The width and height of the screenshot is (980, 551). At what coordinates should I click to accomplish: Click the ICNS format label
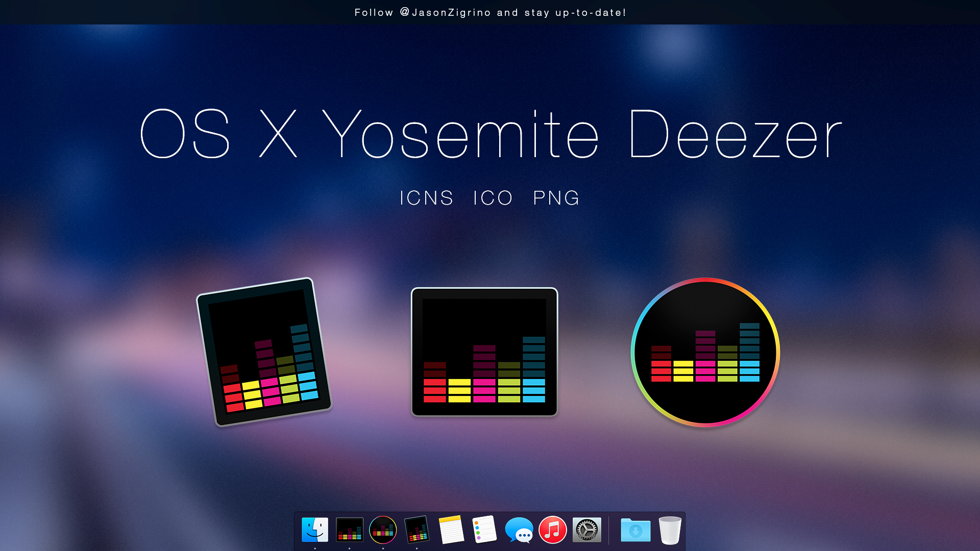point(426,198)
